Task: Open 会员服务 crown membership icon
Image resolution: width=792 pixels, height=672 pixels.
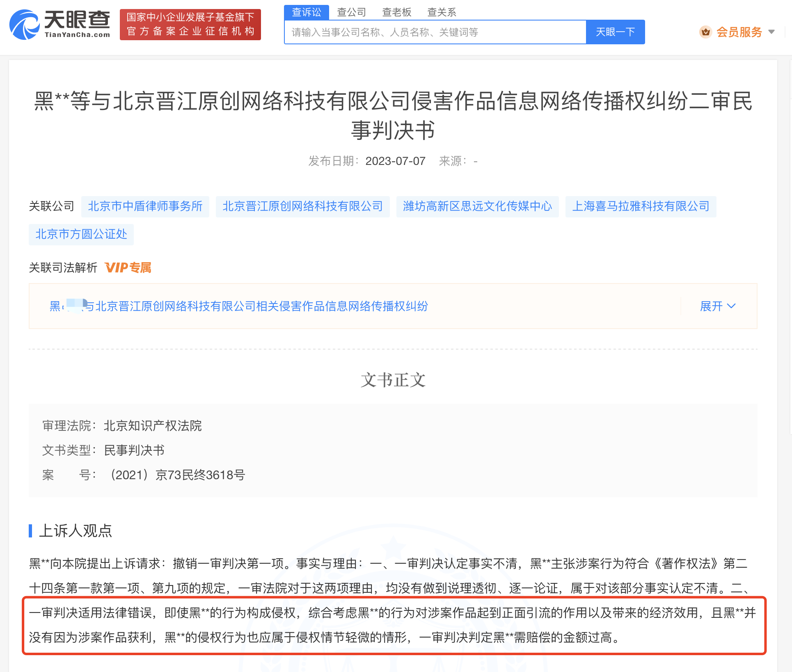Action: [706, 32]
